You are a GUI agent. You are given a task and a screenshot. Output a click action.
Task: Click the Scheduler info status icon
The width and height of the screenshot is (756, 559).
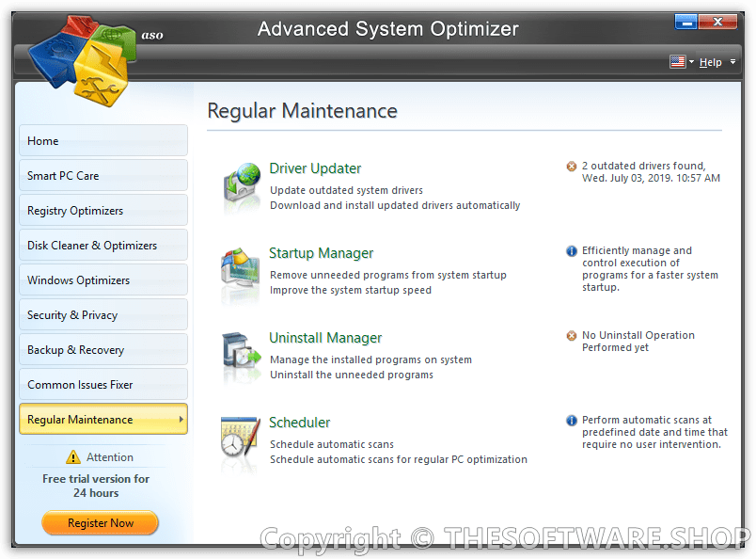572,421
